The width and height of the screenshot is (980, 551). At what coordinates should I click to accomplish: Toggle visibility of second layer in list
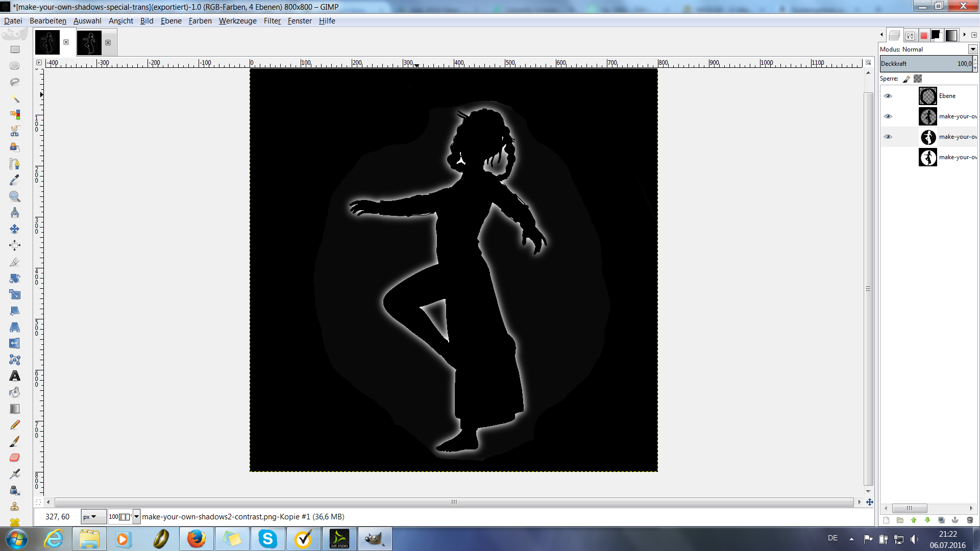888,116
